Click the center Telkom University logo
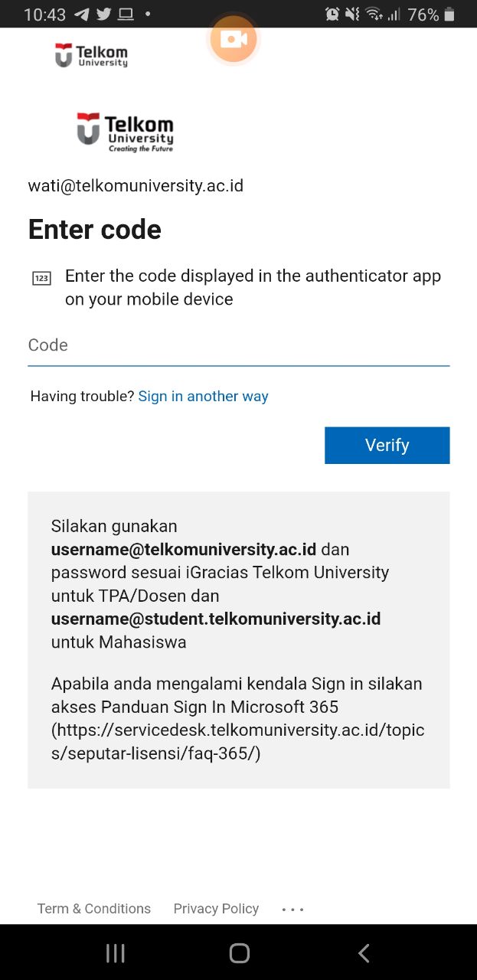477x980 pixels. click(x=125, y=132)
